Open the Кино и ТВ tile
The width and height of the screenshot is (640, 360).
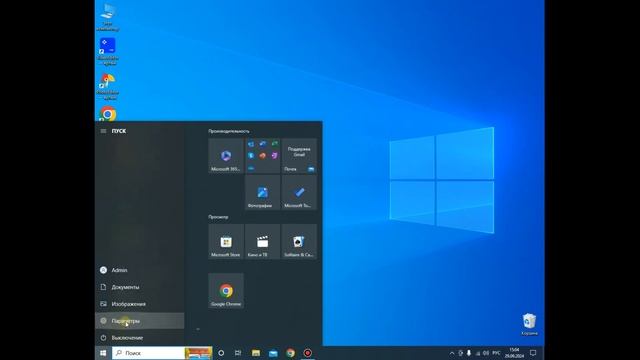click(262, 242)
